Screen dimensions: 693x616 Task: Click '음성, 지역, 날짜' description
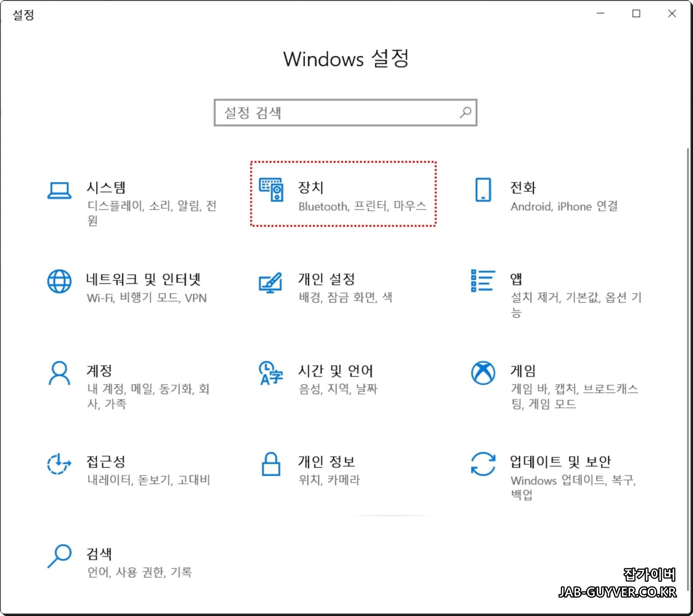pyautogui.click(x=338, y=389)
